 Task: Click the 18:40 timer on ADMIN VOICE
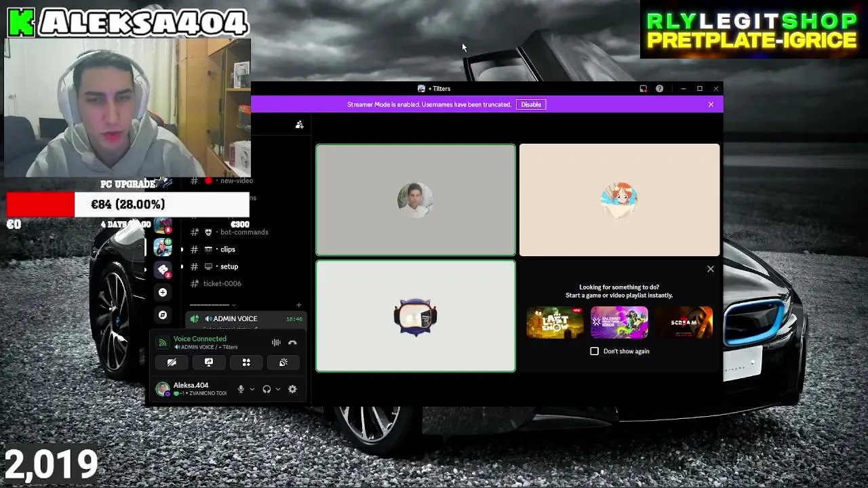tap(294, 319)
